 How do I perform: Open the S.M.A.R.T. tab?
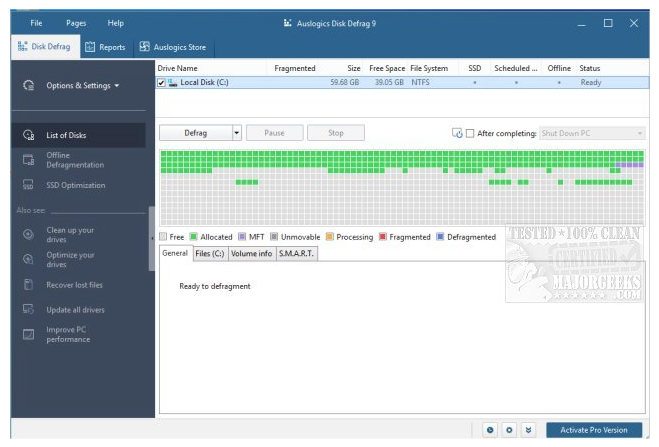(296, 253)
